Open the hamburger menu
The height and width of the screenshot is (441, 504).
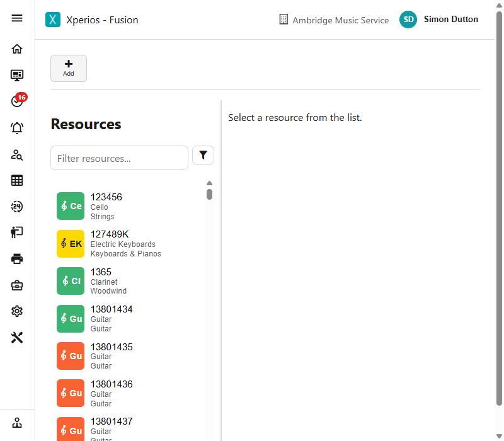(x=17, y=18)
